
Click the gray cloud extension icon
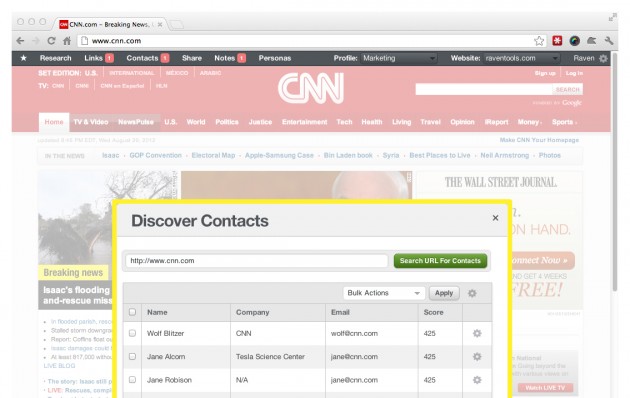pos(591,41)
